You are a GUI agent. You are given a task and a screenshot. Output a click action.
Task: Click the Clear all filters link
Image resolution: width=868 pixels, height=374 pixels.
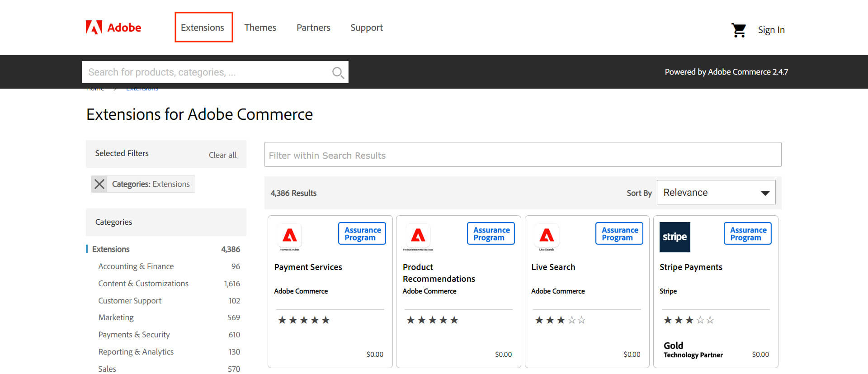222,155
